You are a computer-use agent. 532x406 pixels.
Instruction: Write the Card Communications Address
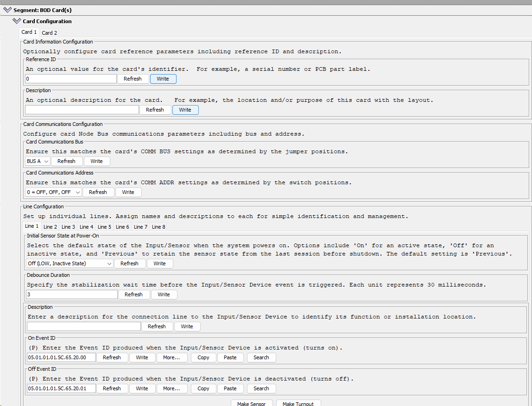(x=128, y=192)
